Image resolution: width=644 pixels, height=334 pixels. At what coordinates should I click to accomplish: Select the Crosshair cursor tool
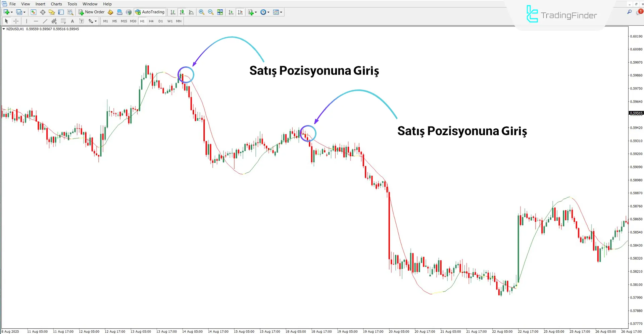pyautogui.click(x=16, y=21)
